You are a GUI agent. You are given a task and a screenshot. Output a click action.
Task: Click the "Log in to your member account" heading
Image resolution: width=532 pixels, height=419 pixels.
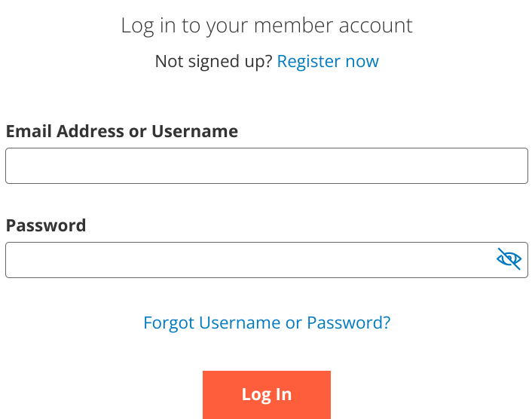267,25
